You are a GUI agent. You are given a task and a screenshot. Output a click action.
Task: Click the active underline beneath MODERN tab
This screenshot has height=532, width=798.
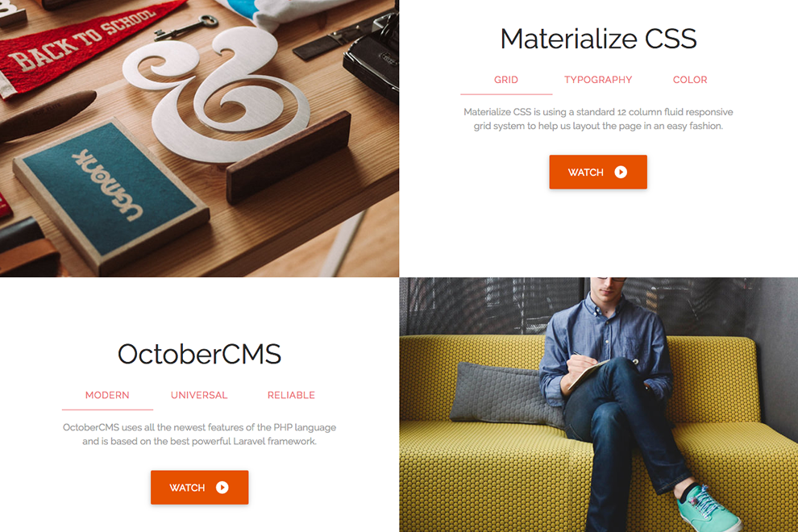107,409
